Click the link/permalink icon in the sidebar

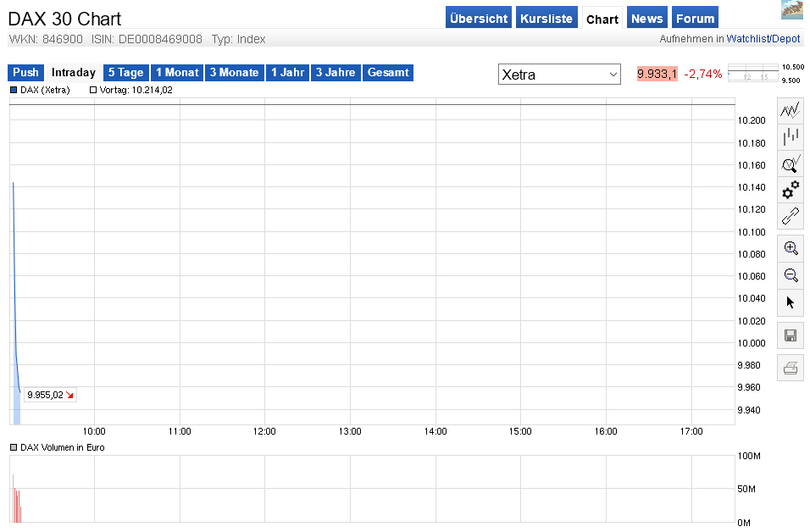(790, 216)
